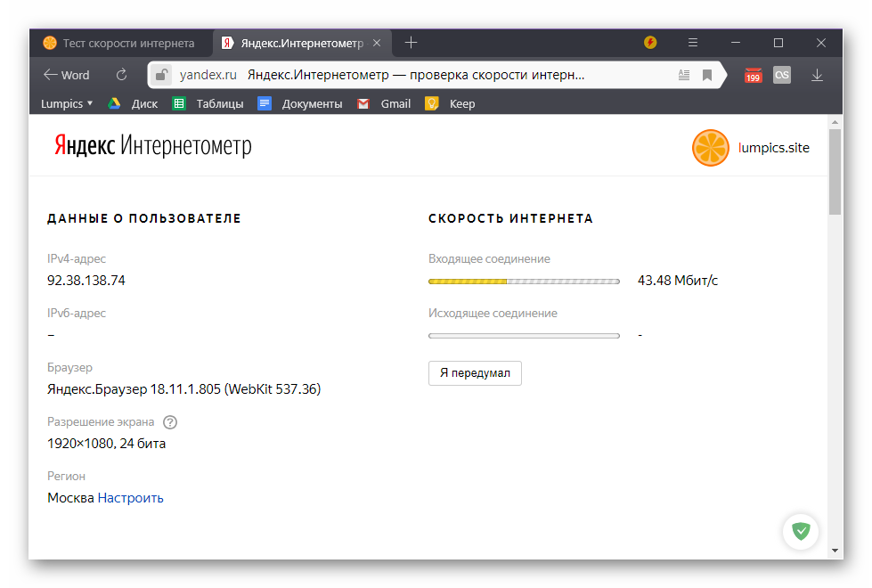Click the open padlock connection icon

(x=161, y=75)
